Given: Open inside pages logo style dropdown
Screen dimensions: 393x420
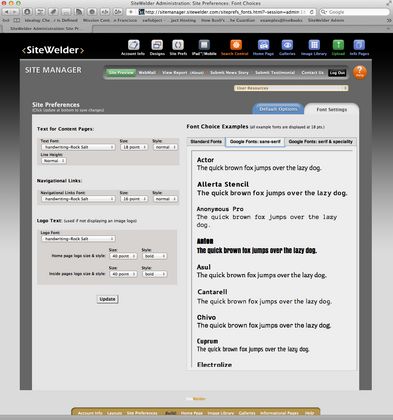Looking at the screenshot, I should click(154, 274).
